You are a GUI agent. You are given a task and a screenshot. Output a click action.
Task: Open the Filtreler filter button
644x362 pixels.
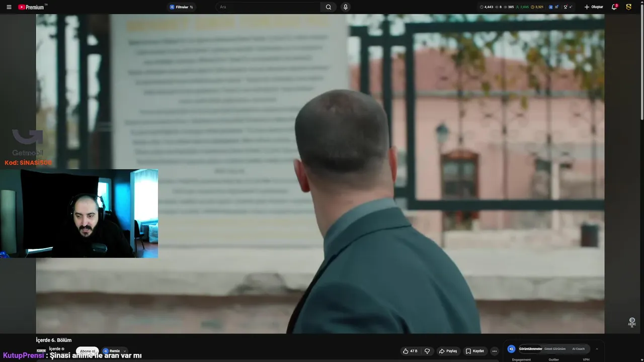click(181, 7)
